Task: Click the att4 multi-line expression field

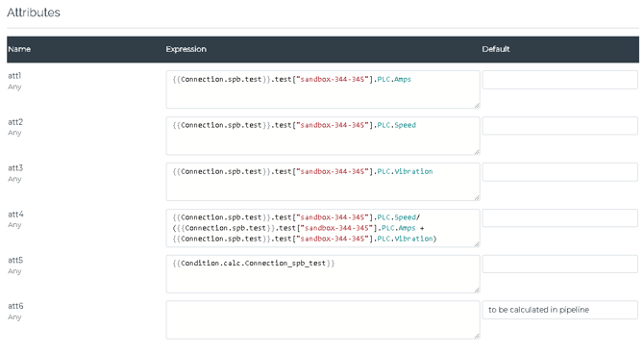Action: [x=323, y=228]
